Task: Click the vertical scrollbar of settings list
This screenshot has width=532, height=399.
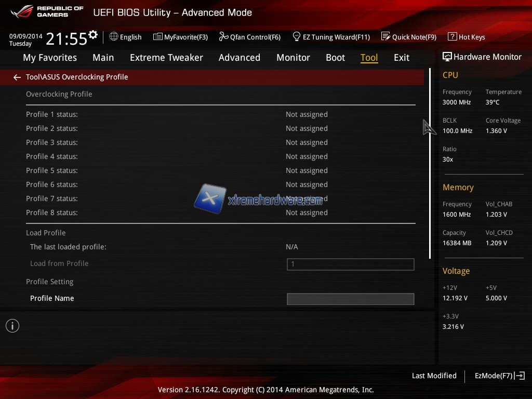Action: (x=430, y=163)
